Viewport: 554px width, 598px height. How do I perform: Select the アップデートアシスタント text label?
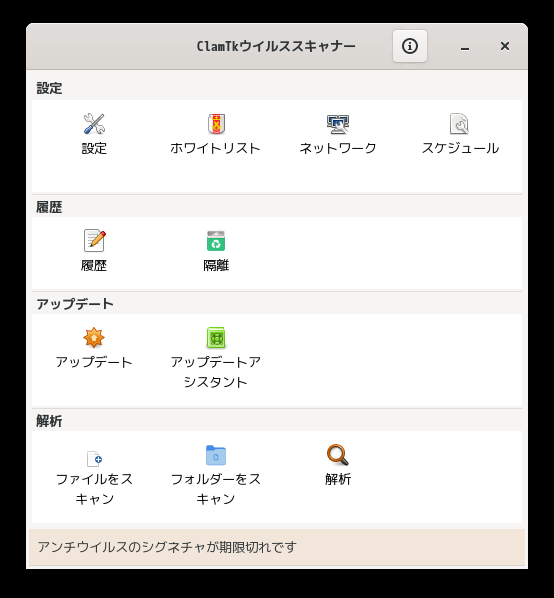[x=216, y=371]
